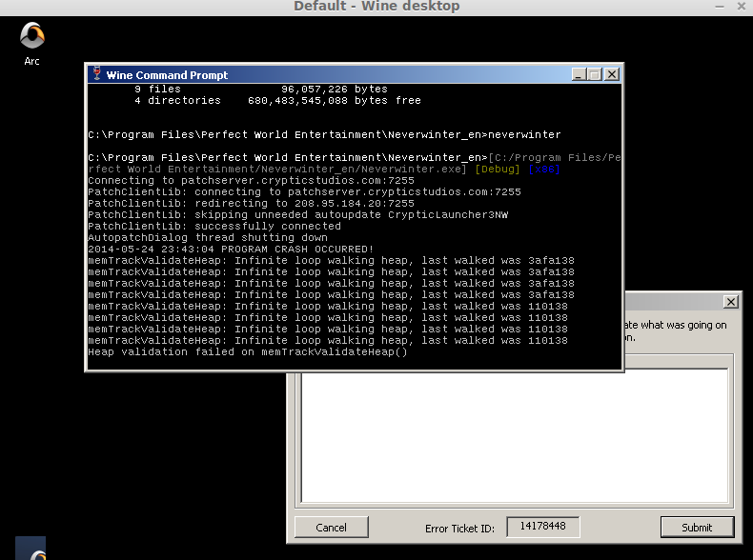753x560 pixels.
Task: Click 'skipping unneeded autoupdate CrypticLauncher3NW' line
Action: point(297,214)
